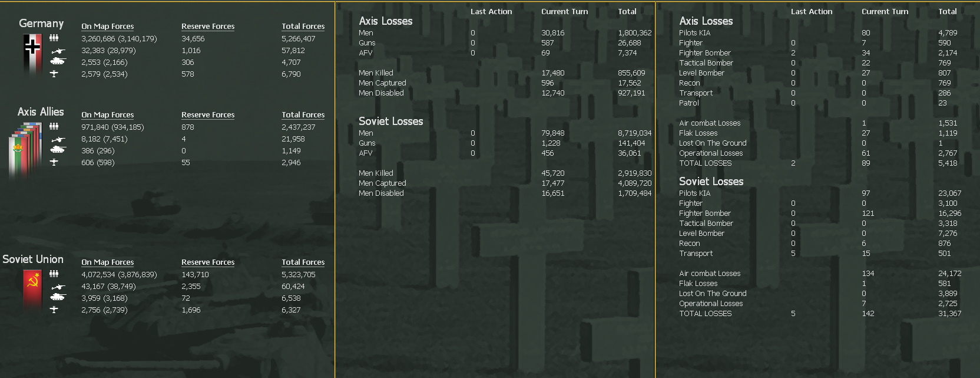Open Axis Allies Reserve Forces link
Viewport: 980px width, 378px height.
coord(208,115)
